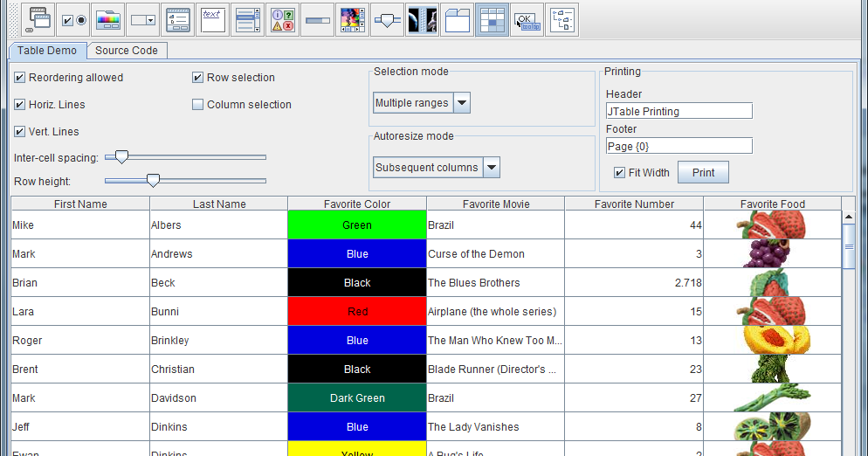
Task: Open the Button demo (checkbox and radio icon)
Action: (73, 20)
